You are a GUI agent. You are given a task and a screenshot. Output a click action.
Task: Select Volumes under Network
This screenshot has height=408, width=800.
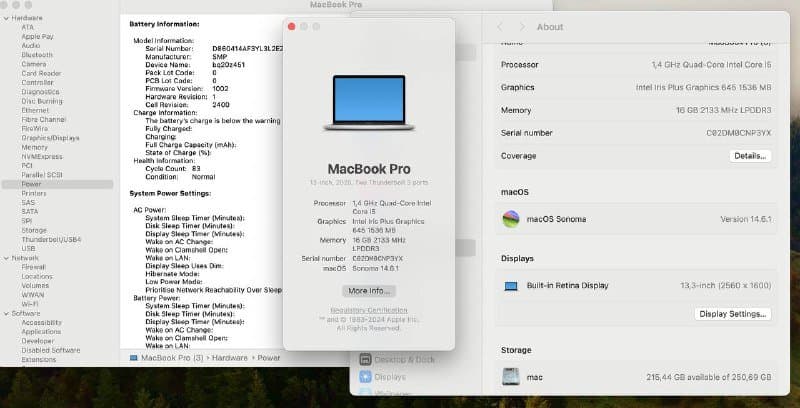pos(35,285)
